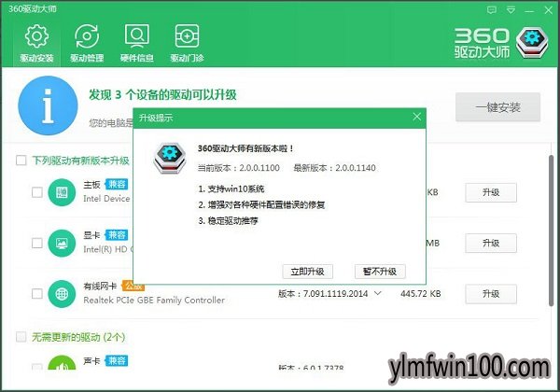Click the 发现 3 个设备的驱动可以升级 heading
This screenshot has height=392, width=560.
162,95
